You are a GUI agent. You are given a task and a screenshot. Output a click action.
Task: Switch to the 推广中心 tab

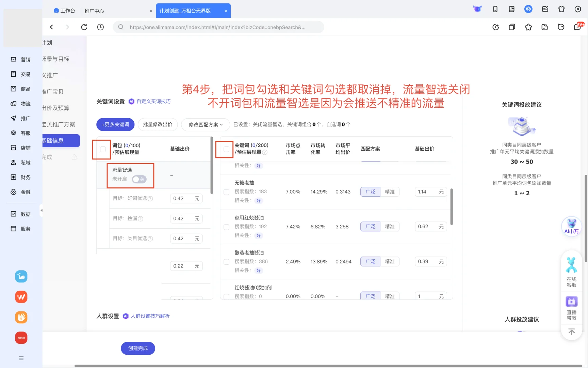click(x=94, y=11)
